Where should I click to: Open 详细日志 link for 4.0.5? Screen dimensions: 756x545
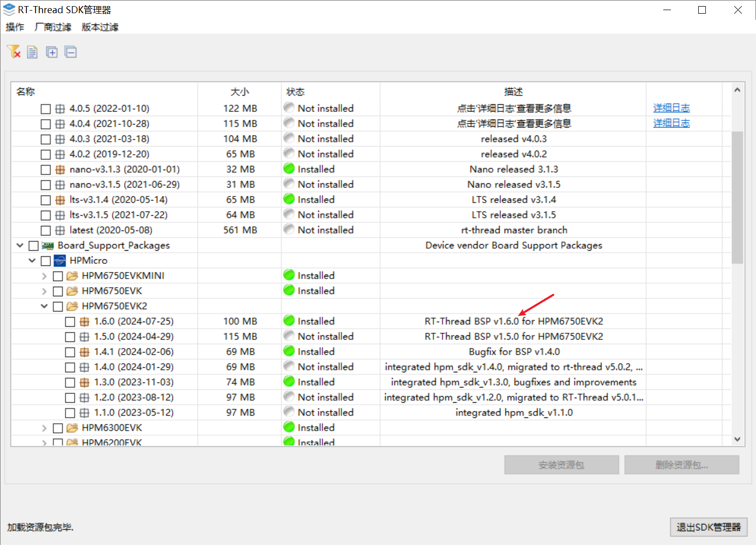671,108
